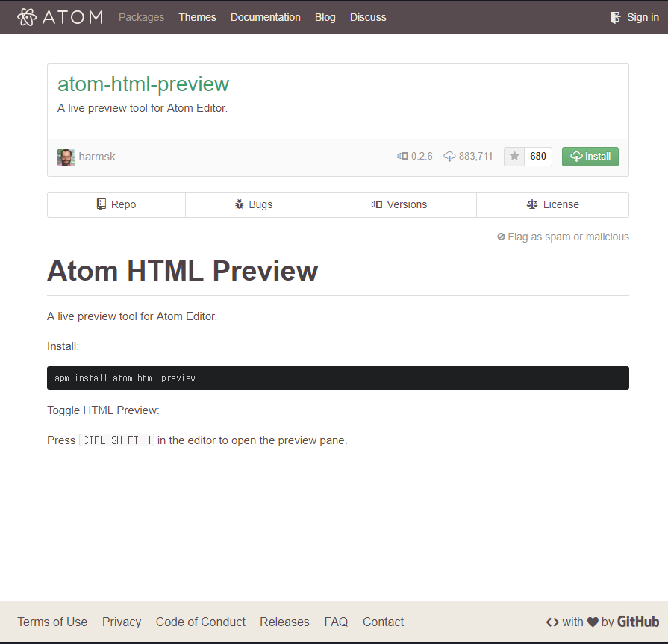Flag package as spam or malicious
The height and width of the screenshot is (644, 668).
coord(564,237)
